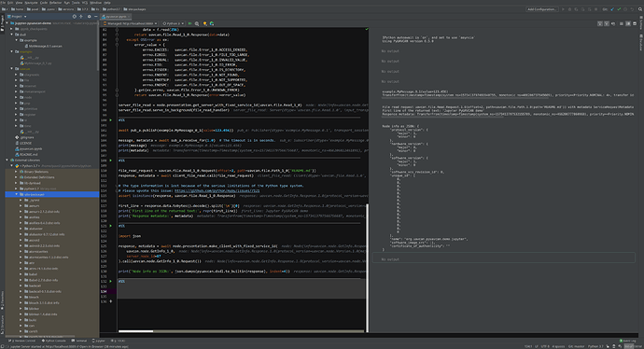Image resolution: width=644 pixels, height=349 pixels.
Task: Run the cell at line 108 gutter arrow
Action: pos(110,161)
